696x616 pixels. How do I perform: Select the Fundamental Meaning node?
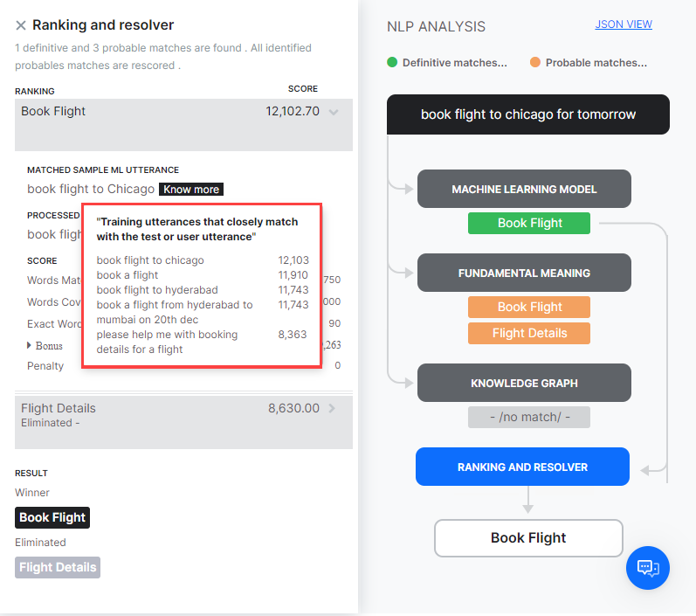tap(524, 273)
